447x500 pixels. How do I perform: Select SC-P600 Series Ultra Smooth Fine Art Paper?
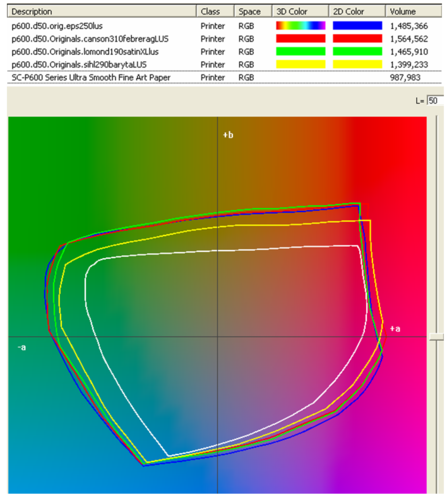click(224, 77)
